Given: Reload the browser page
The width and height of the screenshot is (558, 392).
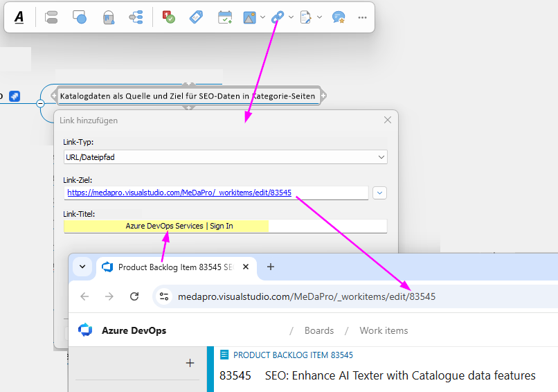Looking at the screenshot, I should (x=134, y=296).
